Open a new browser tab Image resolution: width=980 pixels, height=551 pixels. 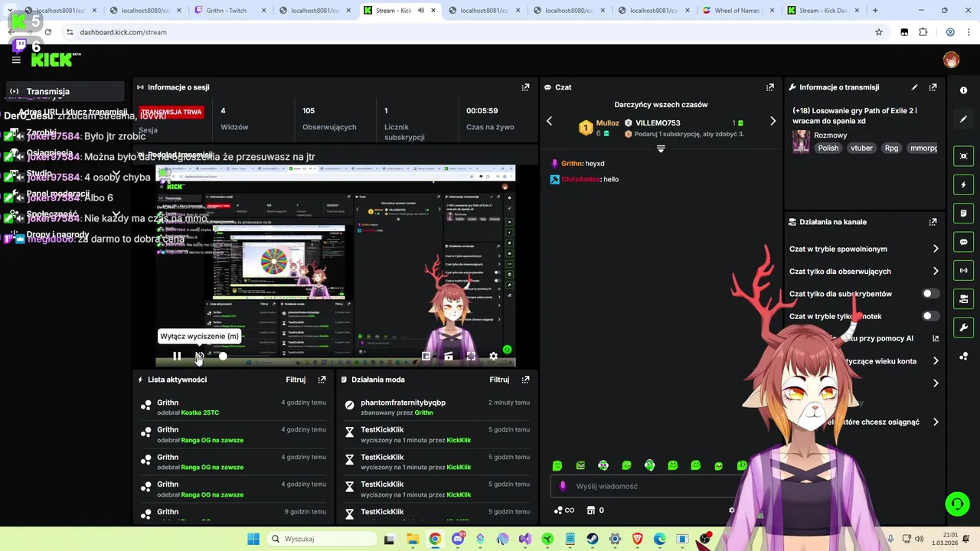[x=875, y=11]
